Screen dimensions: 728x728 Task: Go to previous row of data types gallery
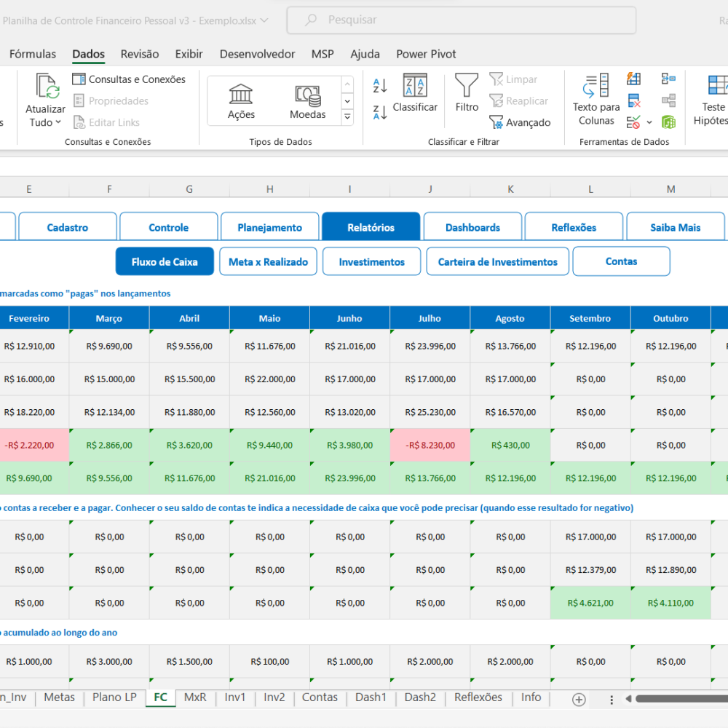347,85
